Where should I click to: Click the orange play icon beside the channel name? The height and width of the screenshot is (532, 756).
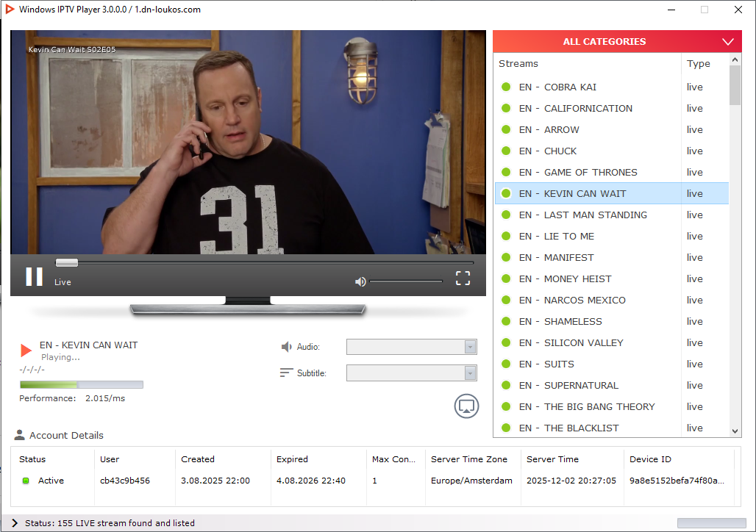[x=26, y=351]
